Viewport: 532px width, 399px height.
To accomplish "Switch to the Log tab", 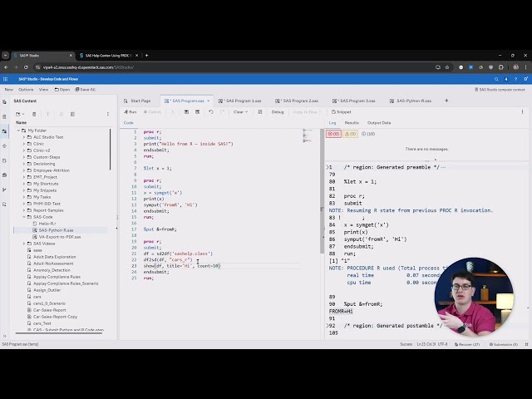I will click(x=332, y=123).
